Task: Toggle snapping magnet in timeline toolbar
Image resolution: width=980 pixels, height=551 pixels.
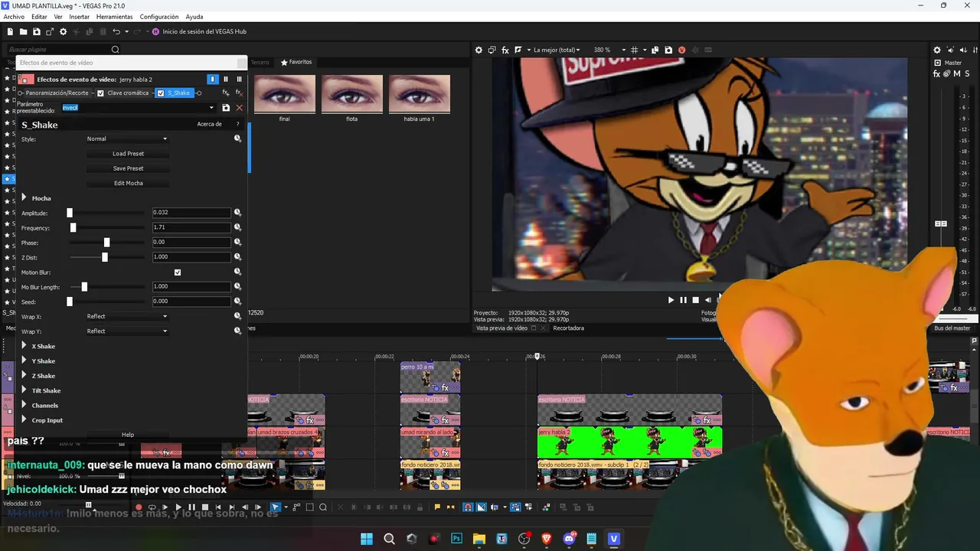Action: pyautogui.click(x=468, y=507)
